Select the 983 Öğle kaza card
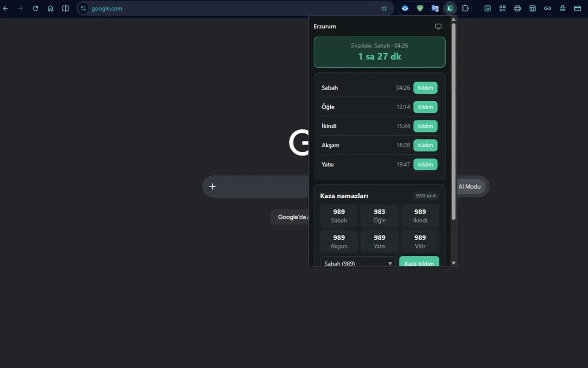The height and width of the screenshot is (368, 588). (x=379, y=216)
